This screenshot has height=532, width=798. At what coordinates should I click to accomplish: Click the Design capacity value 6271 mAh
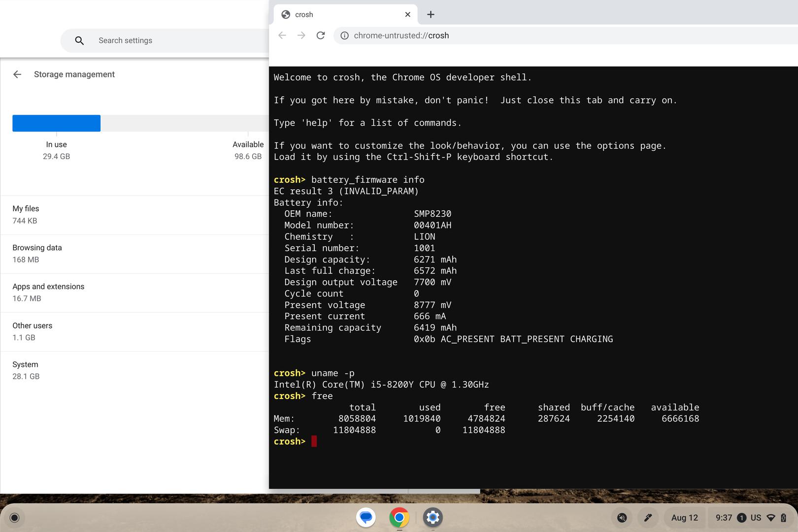click(435, 260)
